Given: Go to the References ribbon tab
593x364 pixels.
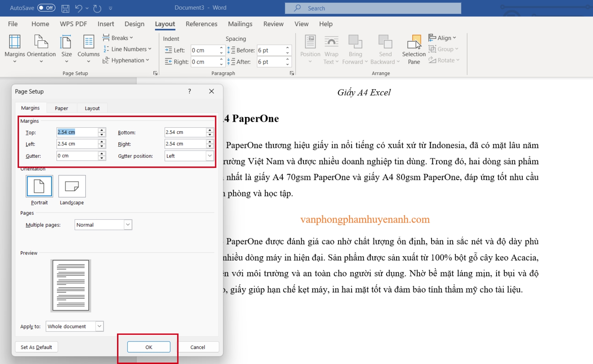Looking at the screenshot, I should pyautogui.click(x=201, y=24).
